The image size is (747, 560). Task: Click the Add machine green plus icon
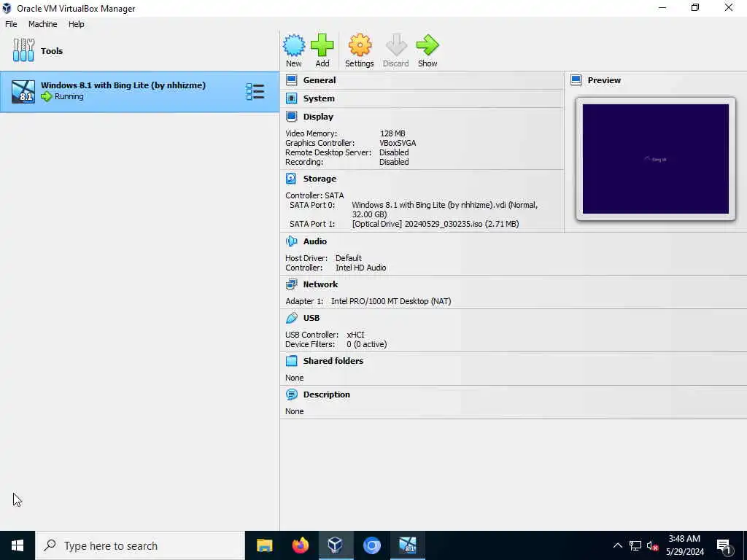coord(322,46)
